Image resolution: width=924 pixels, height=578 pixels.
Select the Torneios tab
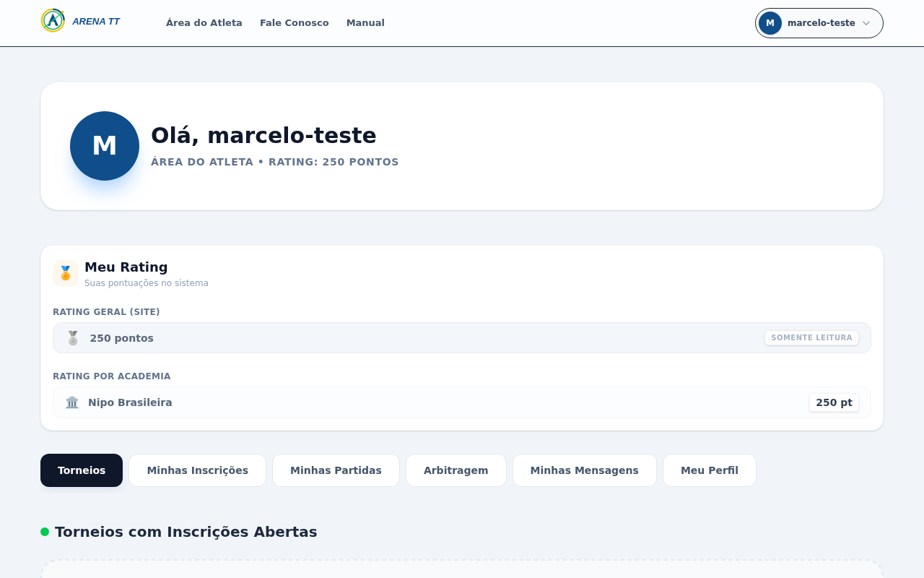(82, 470)
